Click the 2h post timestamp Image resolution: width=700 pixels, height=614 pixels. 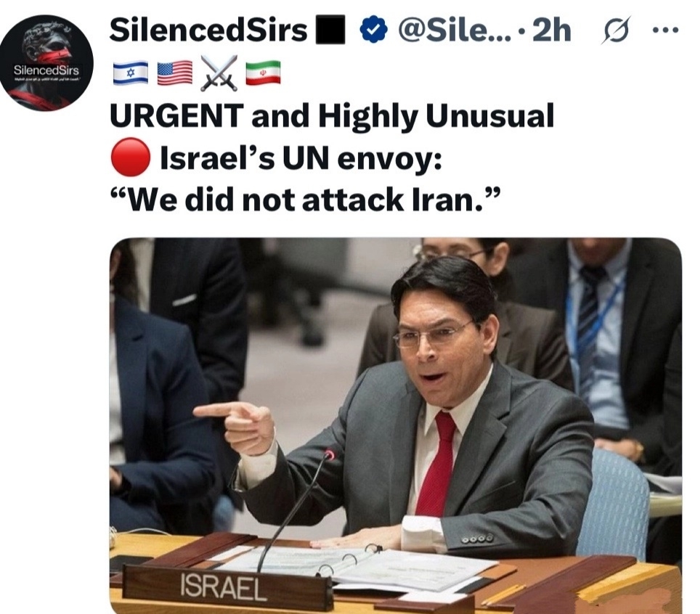552,30
